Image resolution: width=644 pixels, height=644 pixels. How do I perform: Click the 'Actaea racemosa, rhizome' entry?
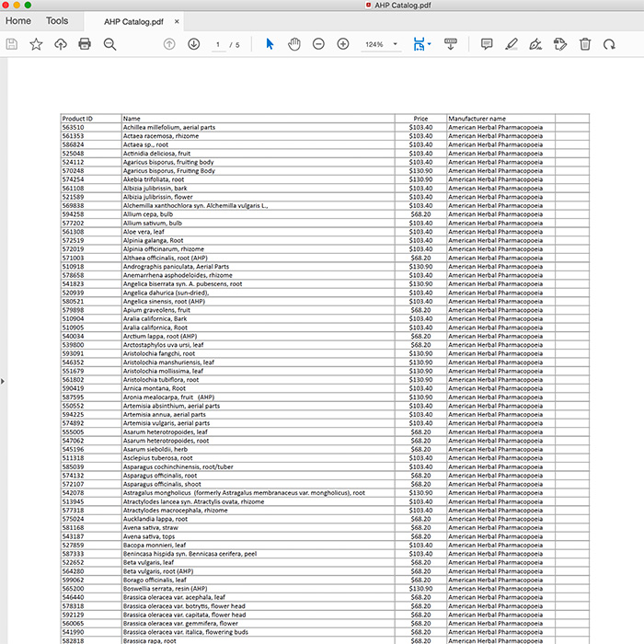tap(161, 136)
